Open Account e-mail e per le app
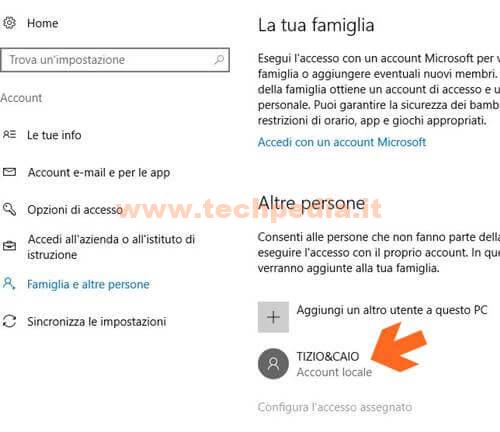Viewport: 500px width, 432px height. click(x=99, y=173)
